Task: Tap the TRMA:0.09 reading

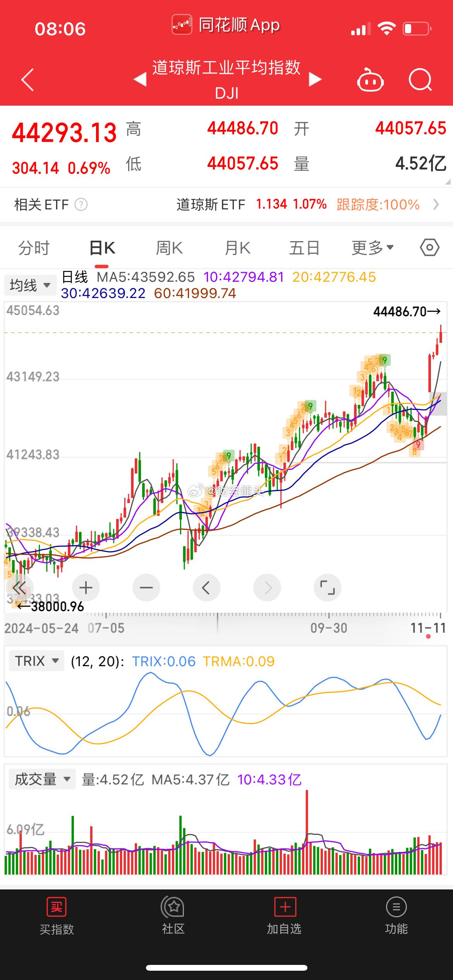Action: pyautogui.click(x=239, y=661)
